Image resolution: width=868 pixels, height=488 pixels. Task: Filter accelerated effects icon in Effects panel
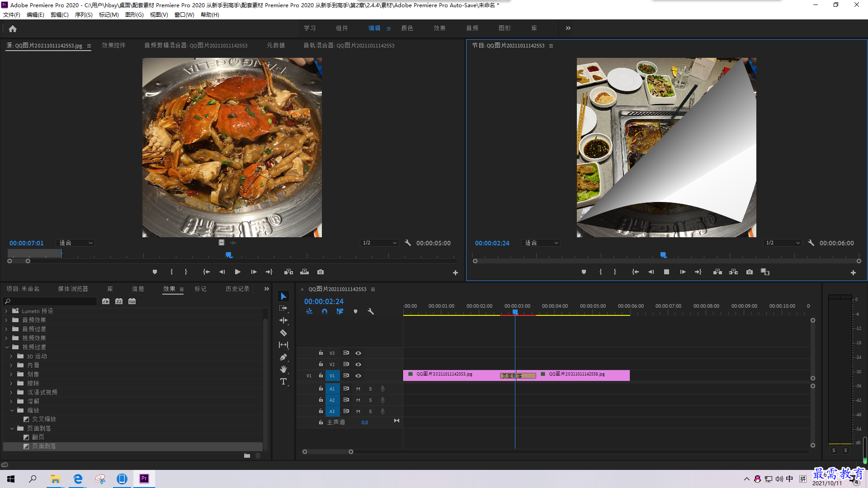106,301
